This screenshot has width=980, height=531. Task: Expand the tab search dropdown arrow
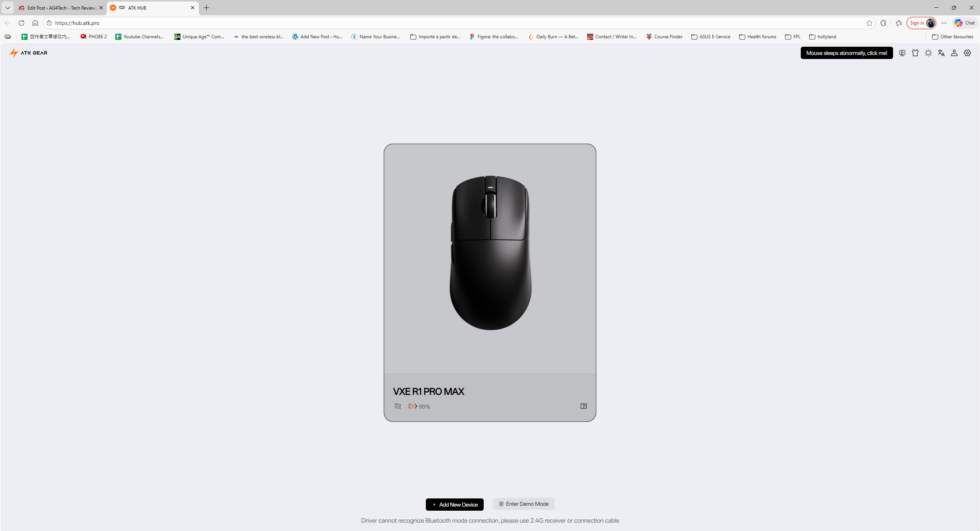point(8,8)
